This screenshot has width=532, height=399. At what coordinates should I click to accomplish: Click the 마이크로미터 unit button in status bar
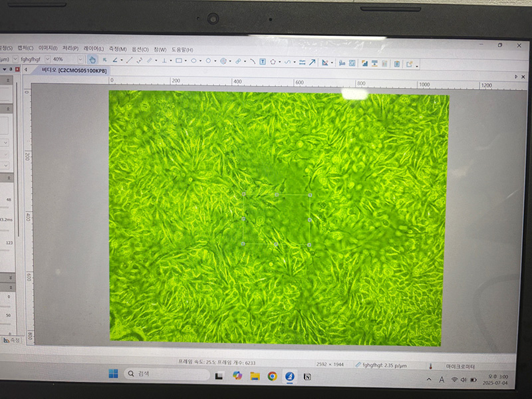pos(460,366)
